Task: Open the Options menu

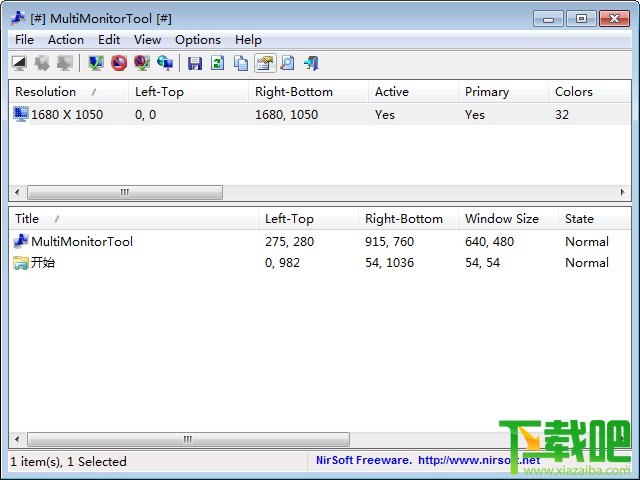Action: point(198,40)
